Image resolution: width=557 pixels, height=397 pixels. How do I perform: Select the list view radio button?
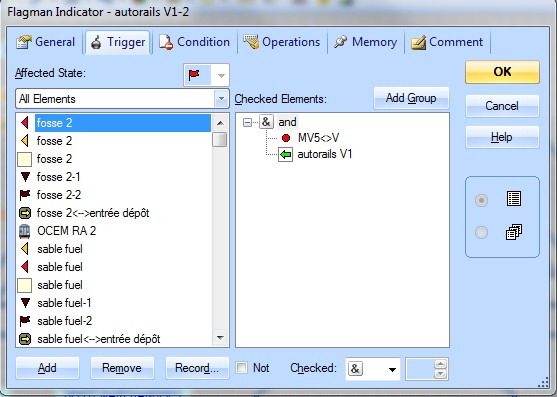click(481, 200)
